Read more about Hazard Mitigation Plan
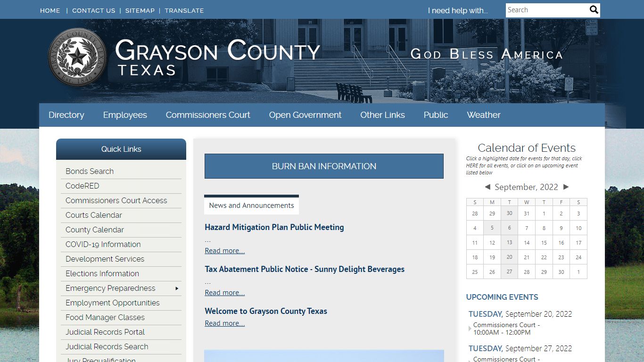The image size is (644, 362). (x=225, y=251)
